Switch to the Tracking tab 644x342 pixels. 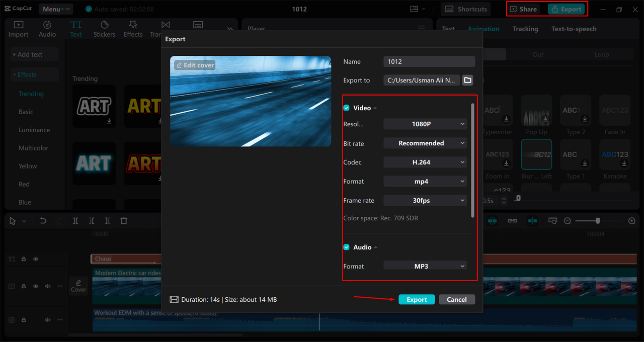(x=525, y=29)
